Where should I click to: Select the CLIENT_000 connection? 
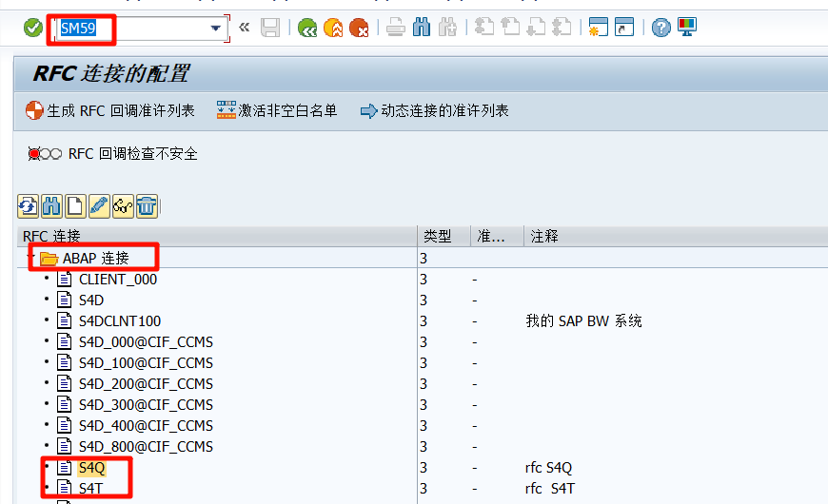tap(118, 280)
